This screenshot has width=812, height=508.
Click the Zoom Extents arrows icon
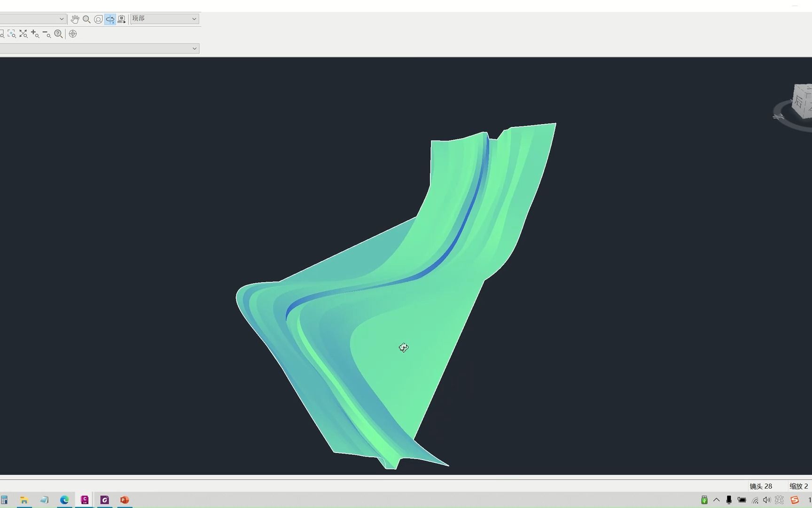tap(23, 34)
